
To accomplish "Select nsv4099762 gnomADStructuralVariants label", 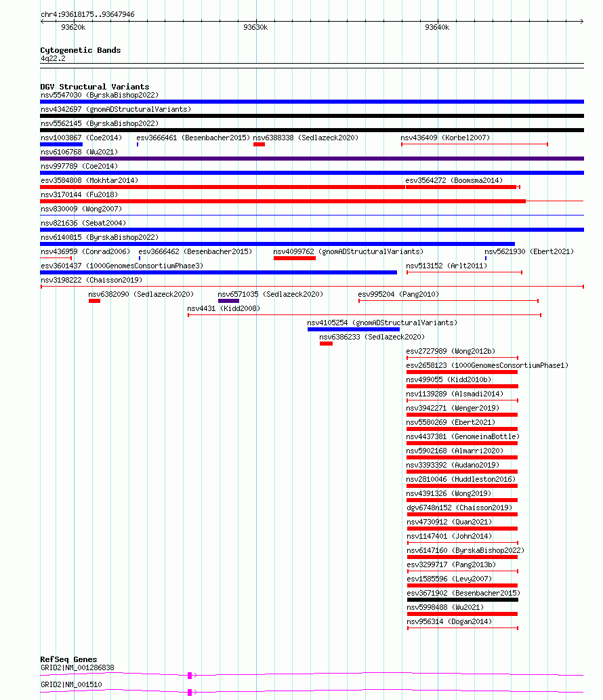I will (x=349, y=252).
